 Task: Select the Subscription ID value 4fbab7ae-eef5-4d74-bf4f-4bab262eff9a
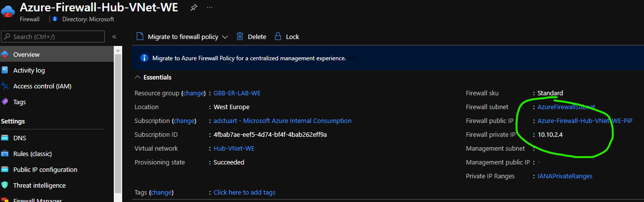[x=270, y=134]
